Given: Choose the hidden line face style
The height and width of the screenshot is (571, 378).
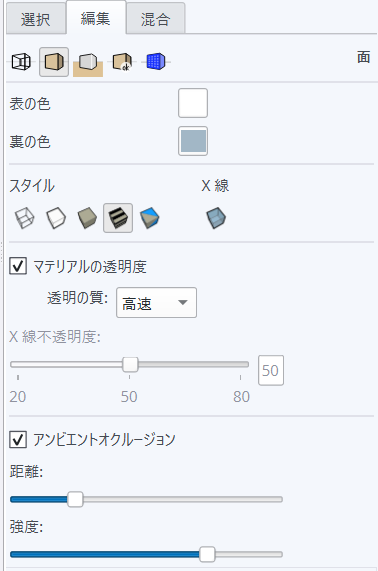Looking at the screenshot, I should coord(56,218).
